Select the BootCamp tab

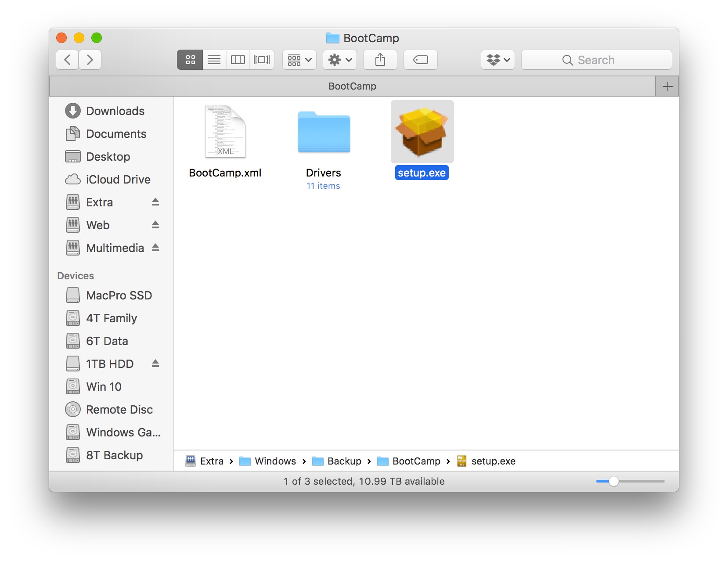352,86
